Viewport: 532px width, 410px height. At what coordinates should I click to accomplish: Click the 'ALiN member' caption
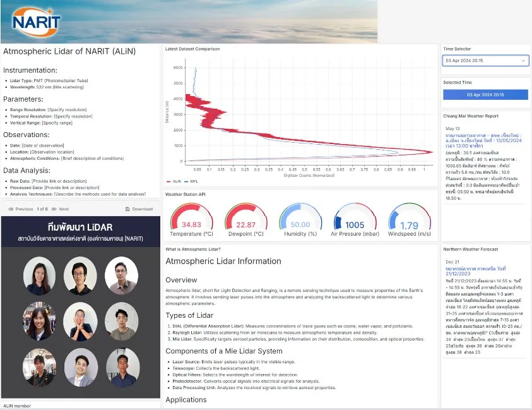pos(17,406)
